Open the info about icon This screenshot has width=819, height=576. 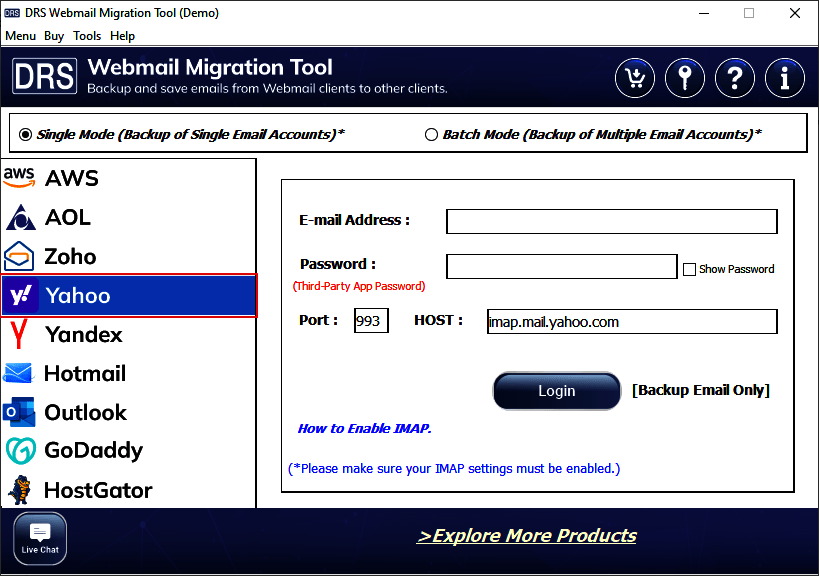[785, 77]
